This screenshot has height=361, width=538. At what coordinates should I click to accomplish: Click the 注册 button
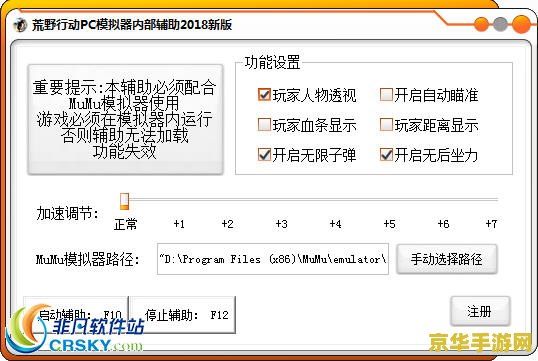[480, 312]
